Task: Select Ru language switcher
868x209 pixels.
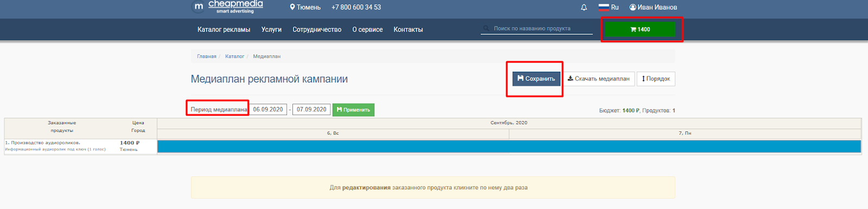Action: 615,8
